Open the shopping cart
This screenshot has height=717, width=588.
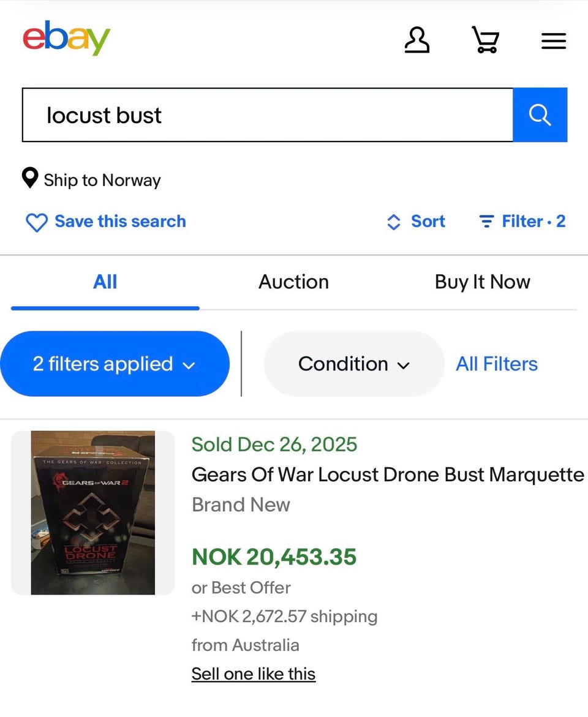point(485,40)
